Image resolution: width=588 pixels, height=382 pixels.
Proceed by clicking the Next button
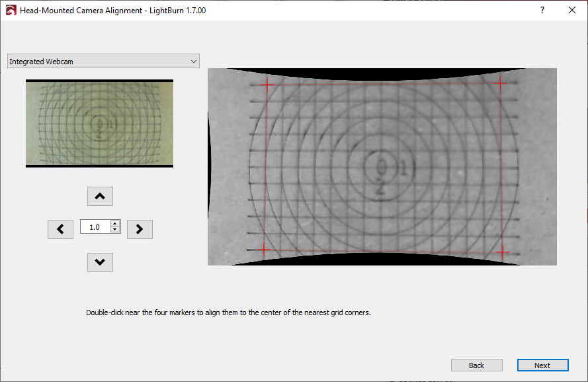pyautogui.click(x=542, y=365)
